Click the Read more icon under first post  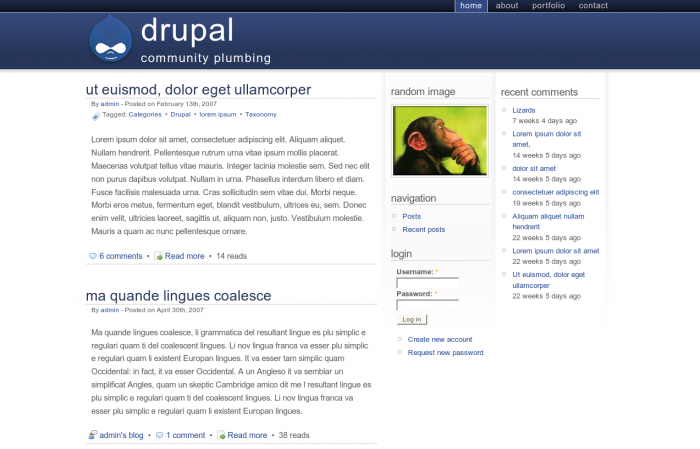158,256
